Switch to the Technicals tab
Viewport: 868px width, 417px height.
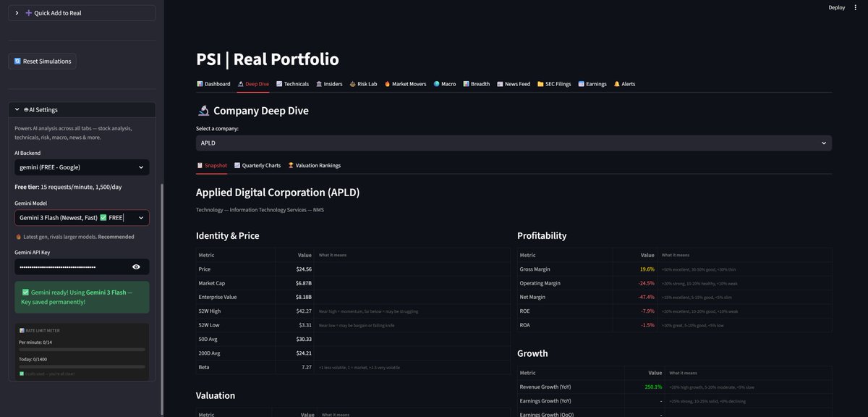pyautogui.click(x=292, y=84)
